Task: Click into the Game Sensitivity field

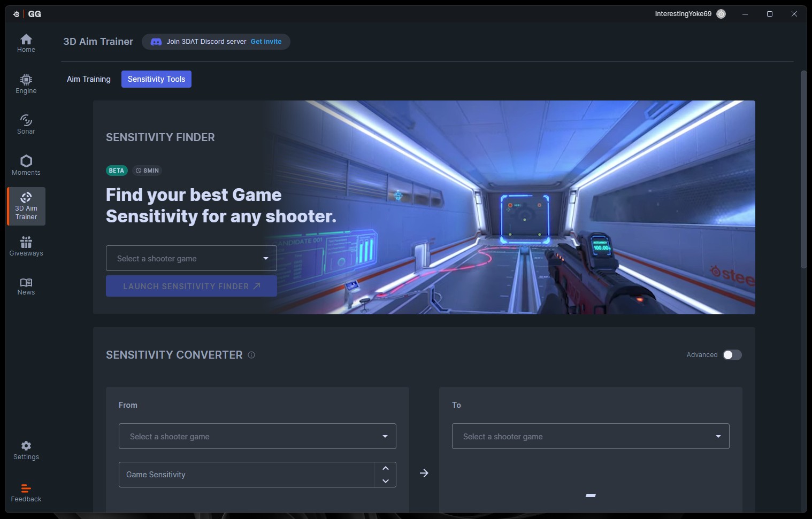Action: [x=246, y=475]
